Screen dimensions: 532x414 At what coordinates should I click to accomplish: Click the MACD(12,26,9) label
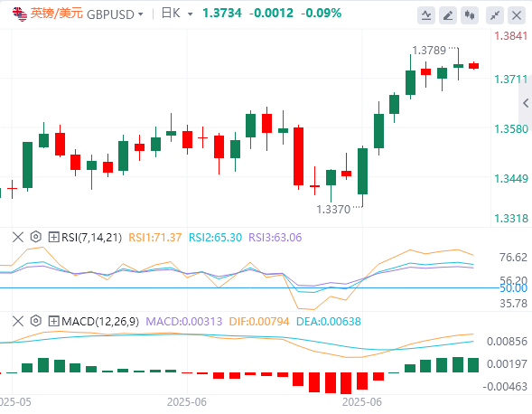100,321
